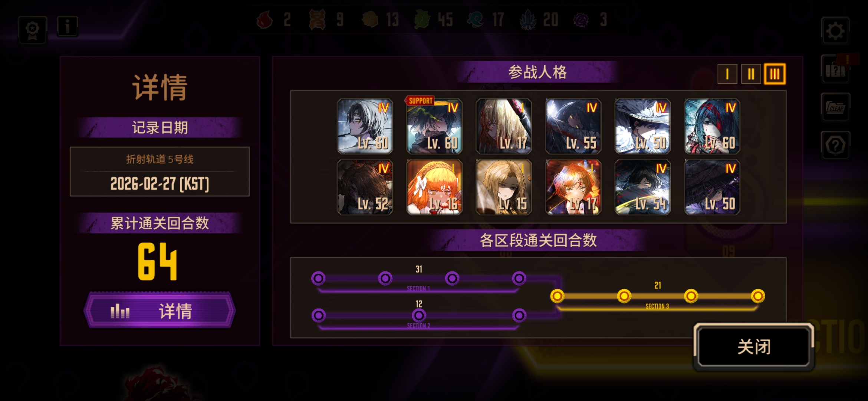Select the orange-haired Lv. 16 portrait
868x401 pixels.
[434, 187]
